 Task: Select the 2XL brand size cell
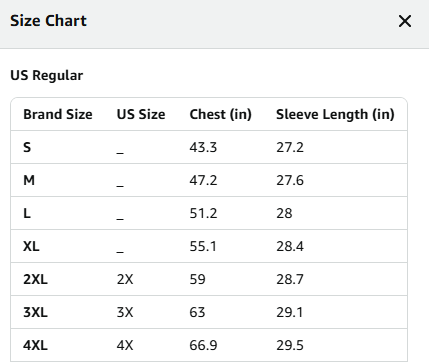click(x=35, y=279)
